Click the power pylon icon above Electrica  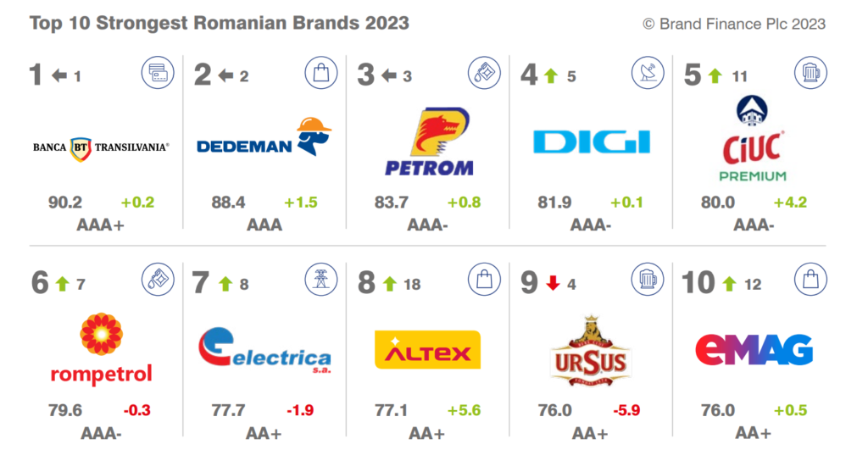[321, 280]
